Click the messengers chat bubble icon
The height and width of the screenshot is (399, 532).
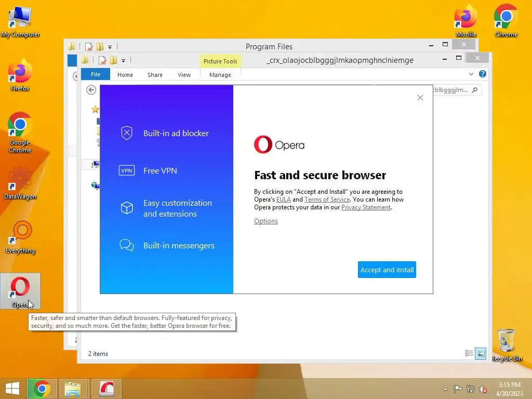coord(127,245)
